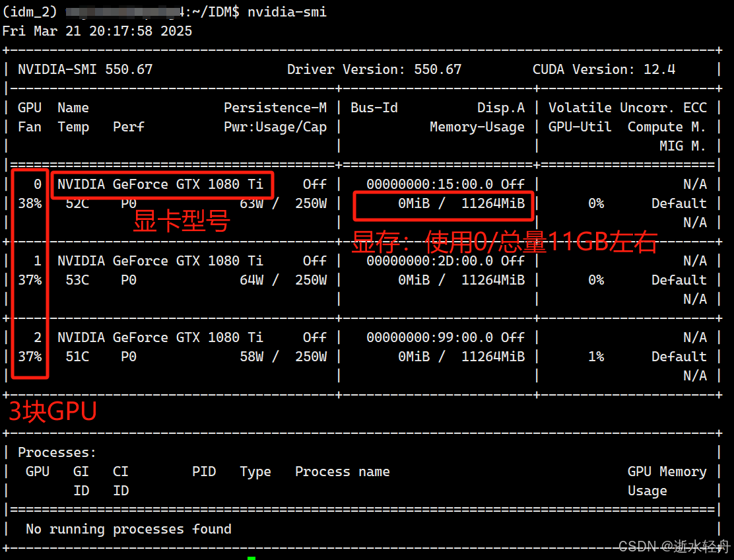This screenshot has height=560, width=734.
Task: Click GPU 0 memory usage 0MiB / 11264MiB
Action: point(461,203)
